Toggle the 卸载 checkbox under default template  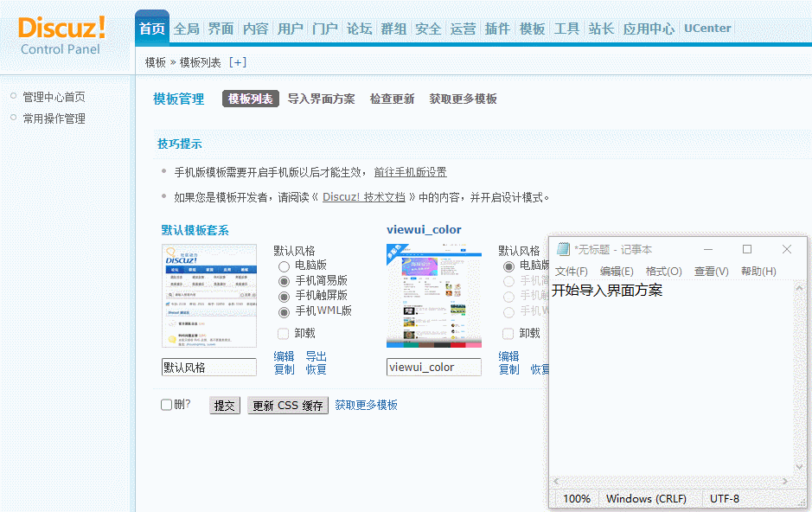coord(283,333)
